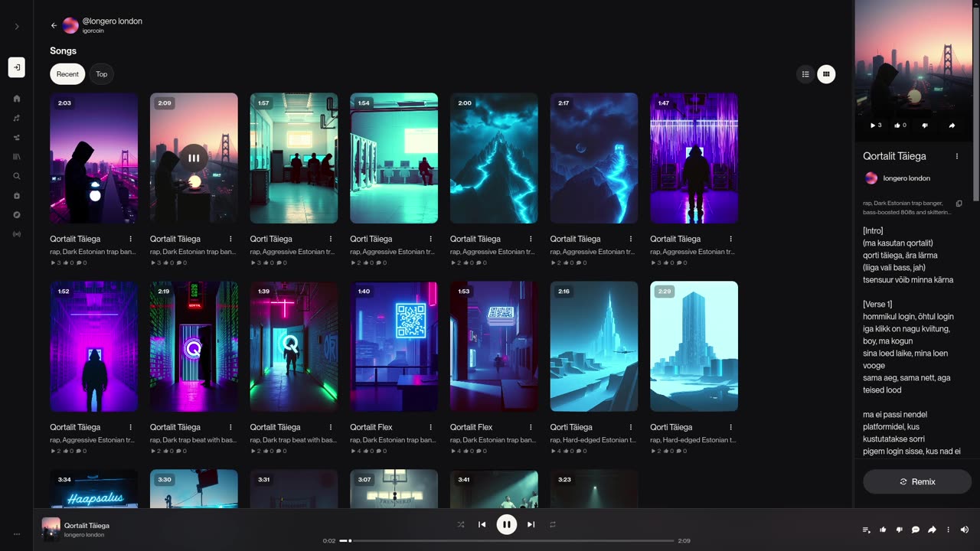The height and width of the screenshot is (551, 980).
Task: Open the Qorti Täiega title under 2:29 card
Action: tap(671, 427)
